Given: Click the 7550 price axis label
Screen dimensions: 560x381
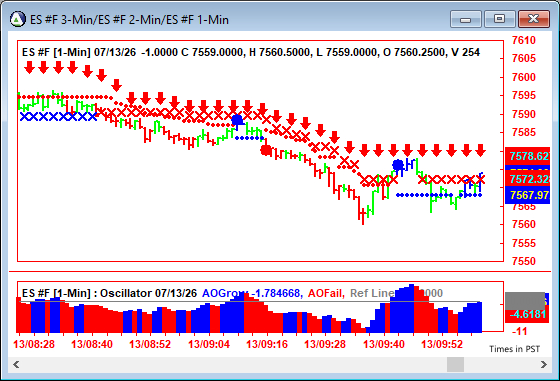Looking at the screenshot, I should [x=524, y=261].
